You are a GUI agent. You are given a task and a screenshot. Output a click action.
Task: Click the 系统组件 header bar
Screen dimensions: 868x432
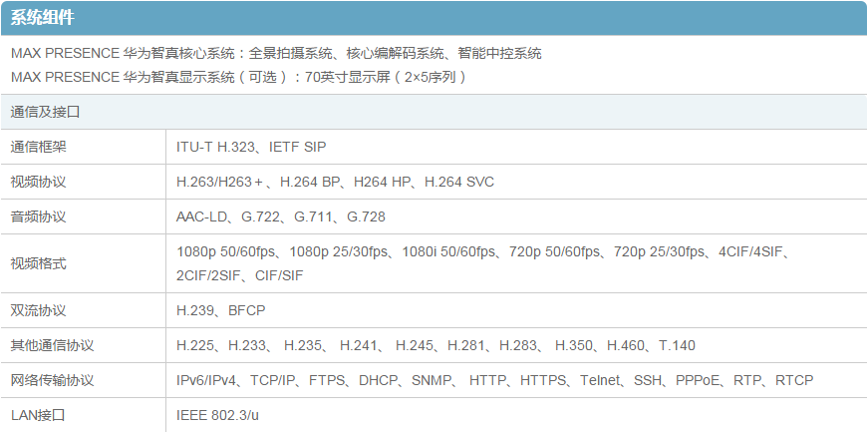click(434, 18)
